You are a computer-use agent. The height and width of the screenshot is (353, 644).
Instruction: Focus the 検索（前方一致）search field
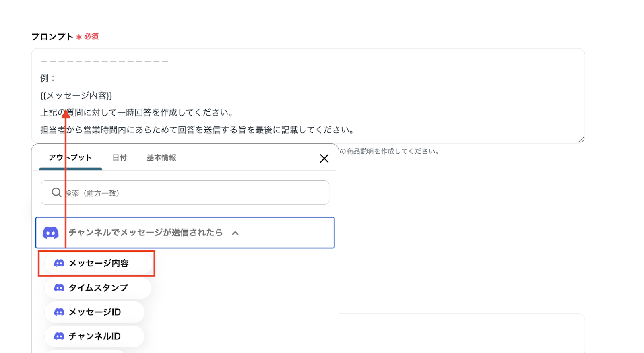(x=185, y=193)
